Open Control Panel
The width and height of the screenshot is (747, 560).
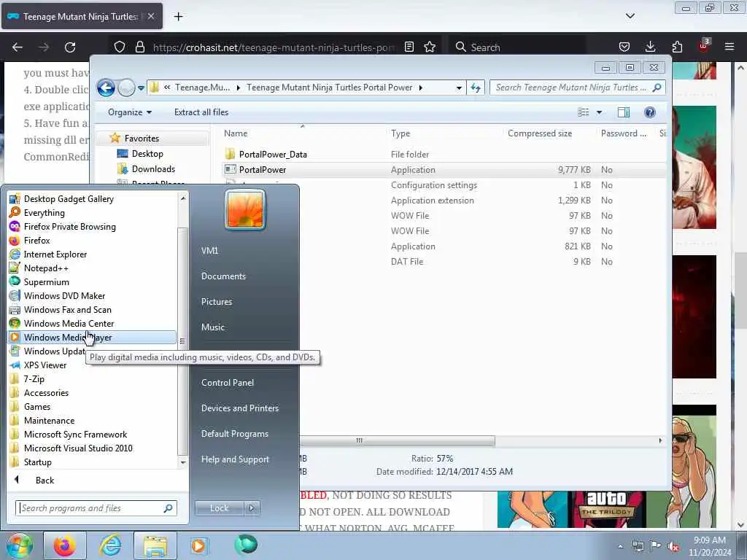[228, 383]
